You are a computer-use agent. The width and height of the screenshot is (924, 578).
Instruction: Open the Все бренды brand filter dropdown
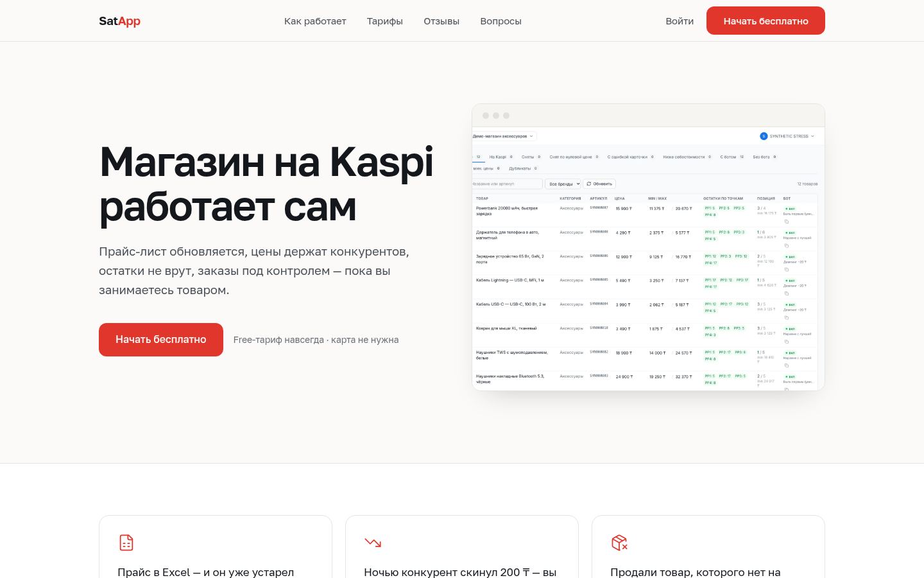(x=563, y=184)
